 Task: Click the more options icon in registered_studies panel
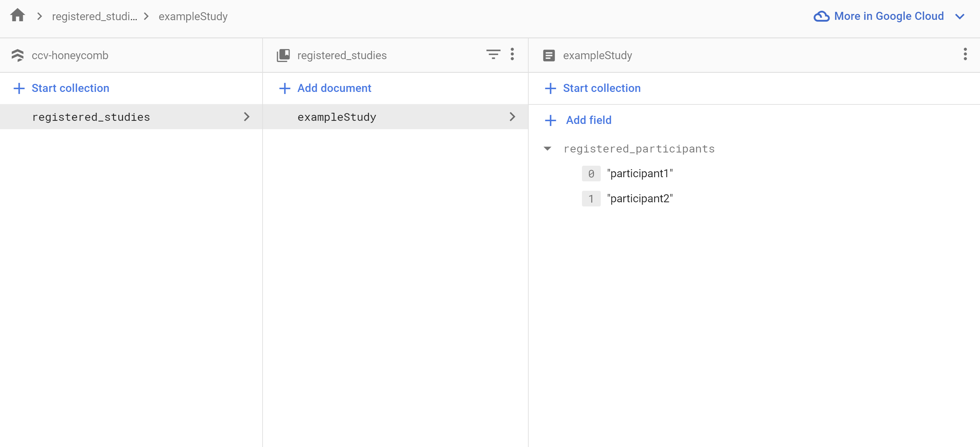point(513,55)
